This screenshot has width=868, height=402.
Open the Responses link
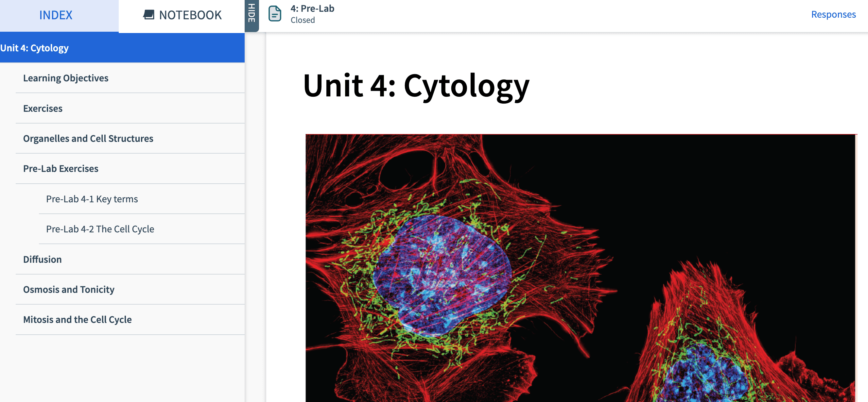click(833, 14)
